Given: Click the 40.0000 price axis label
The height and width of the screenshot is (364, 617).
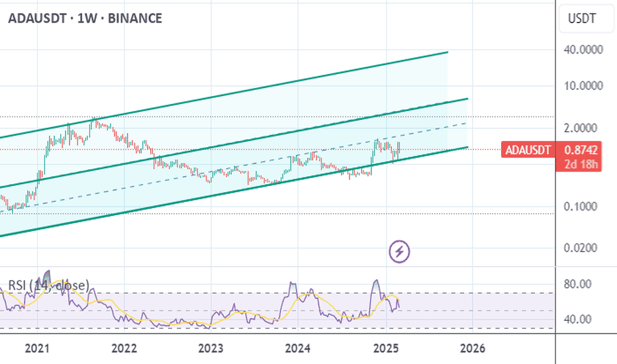Looking at the screenshot, I should coord(583,50).
